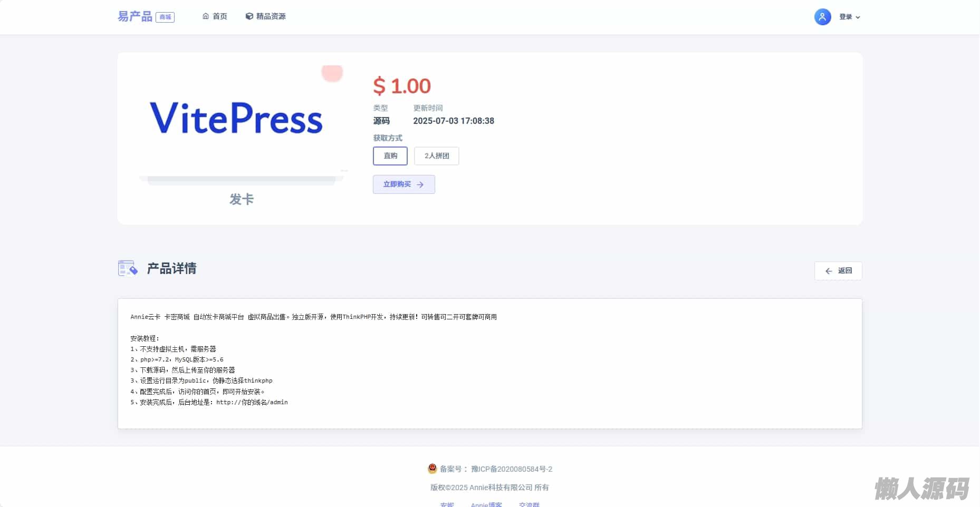Click the update time 2025-07-03 17:08:38
This screenshot has height=507, width=980.
point(454,121)
